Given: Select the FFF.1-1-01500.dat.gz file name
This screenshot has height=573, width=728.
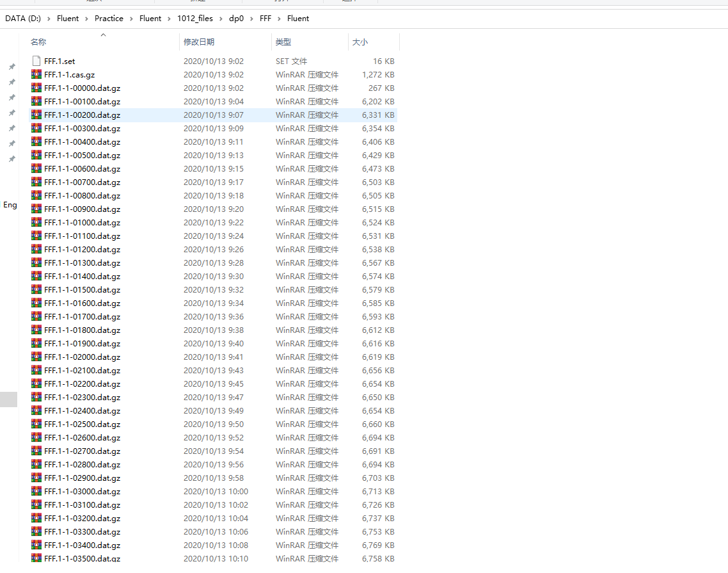Looking at the screenshot, I should [x=82, y=290].
